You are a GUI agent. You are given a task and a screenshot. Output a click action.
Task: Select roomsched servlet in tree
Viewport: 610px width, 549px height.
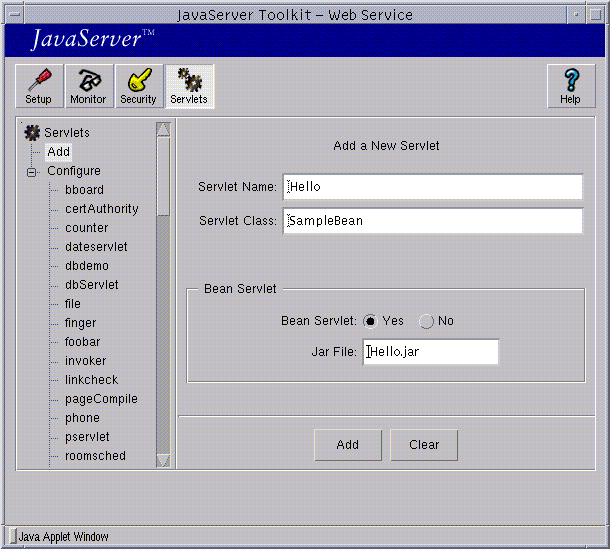[95, 456]
